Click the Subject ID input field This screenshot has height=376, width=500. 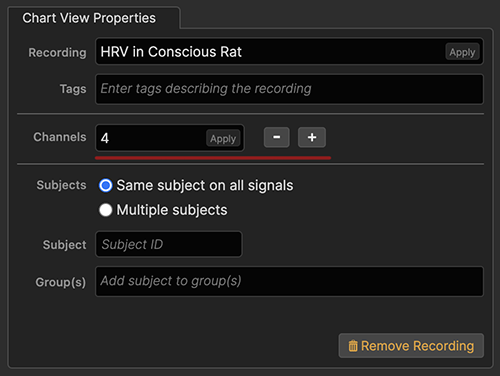(169, 244)
